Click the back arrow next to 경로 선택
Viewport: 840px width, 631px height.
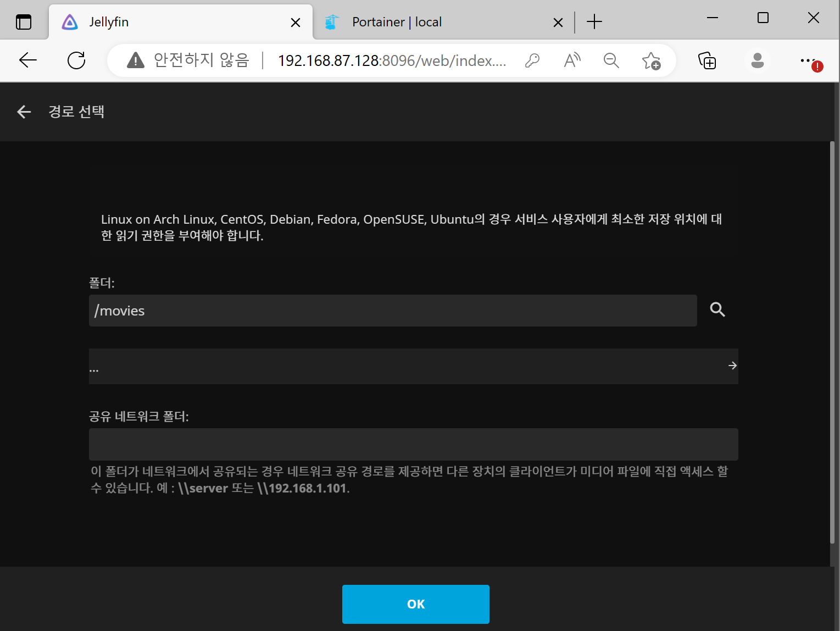coord(24,112)
